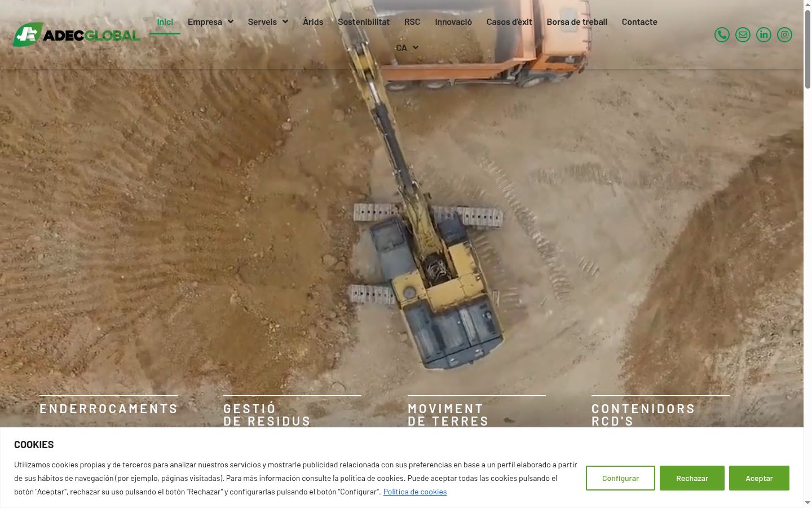Go to the Inici menu item

[x=165, y=22]
